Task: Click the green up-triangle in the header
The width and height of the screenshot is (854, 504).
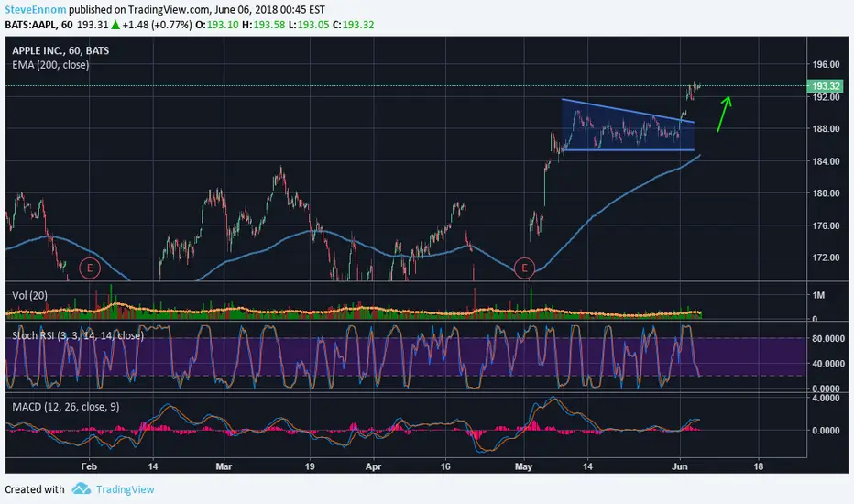Action: (115, 25)
